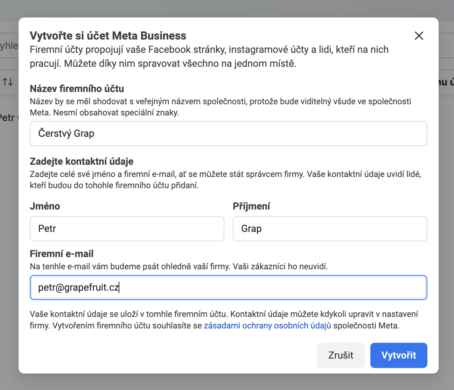Click the sort arrows icon in background page
Image resolution: width=454 pixels, height=390 pixels.
coord(8,81)
